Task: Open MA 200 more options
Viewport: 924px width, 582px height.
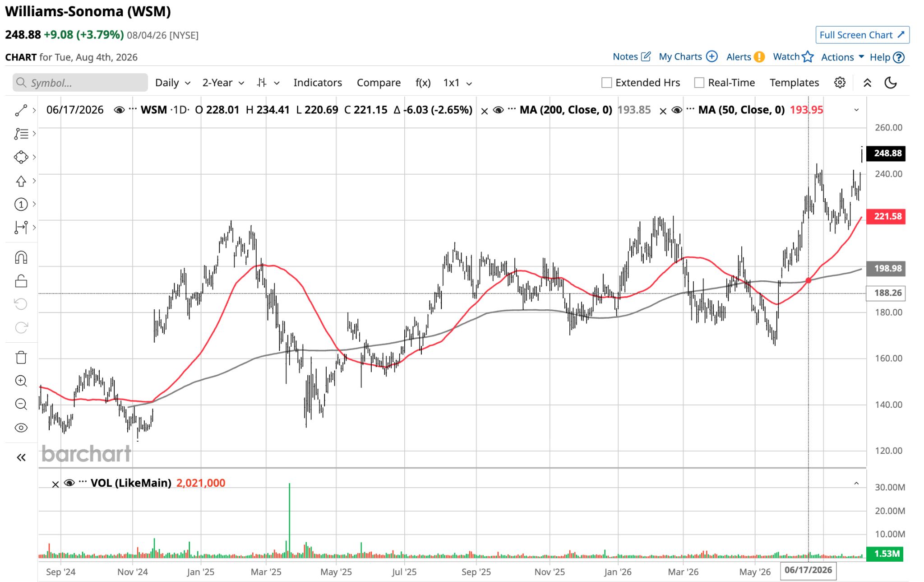Action: (512, 109)
